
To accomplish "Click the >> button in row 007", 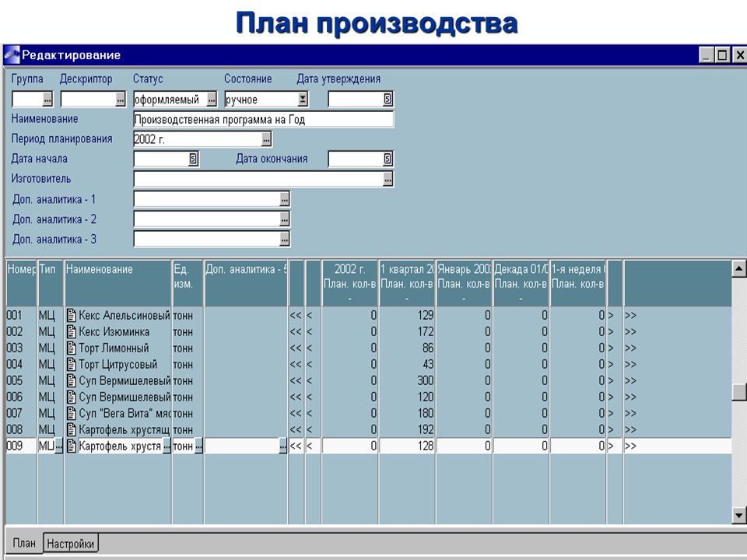I will click(x=630, y=413).
